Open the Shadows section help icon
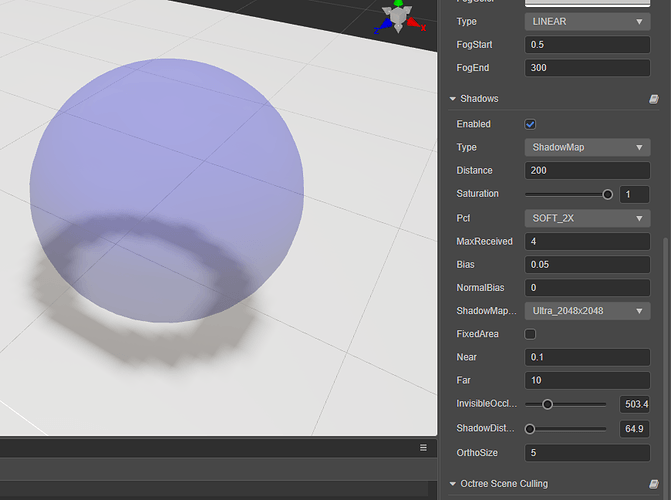 click(x=653, y=99)
